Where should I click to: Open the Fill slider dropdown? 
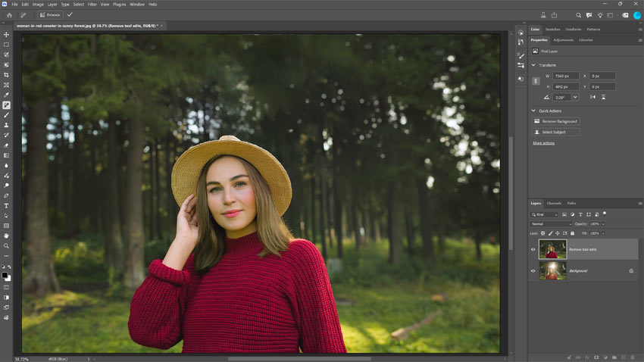pos(603,233)
